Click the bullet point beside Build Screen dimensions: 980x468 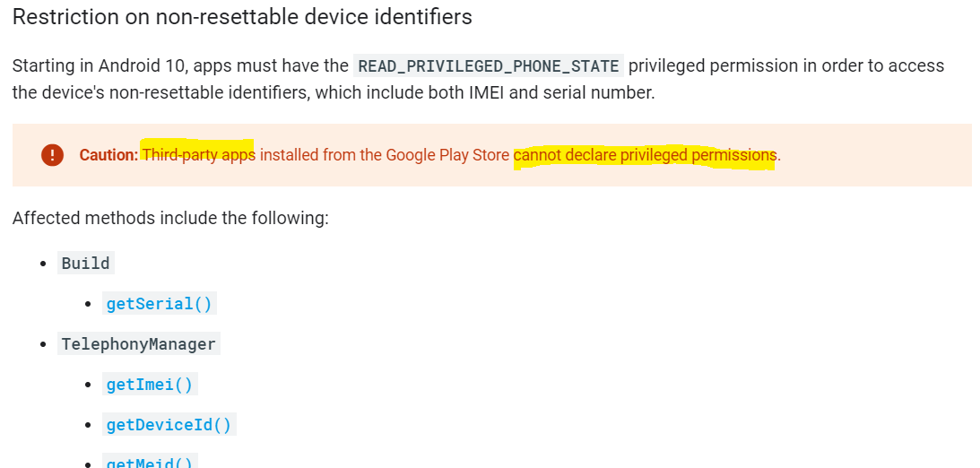pyautogui.click(x=43, y=264)
